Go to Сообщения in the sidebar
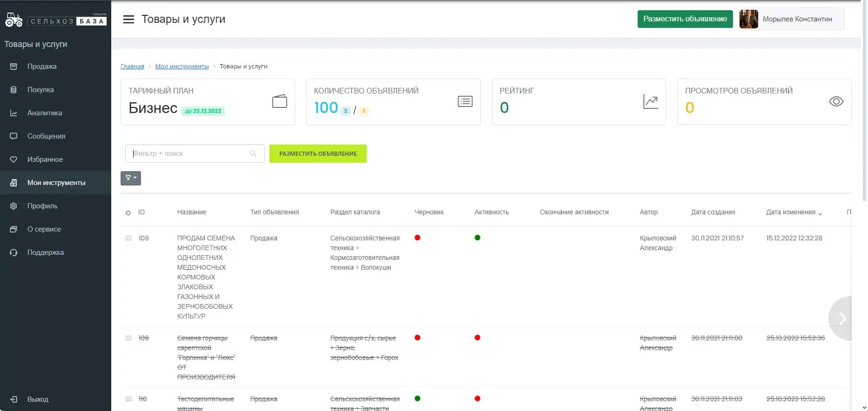 tap(46, 136)
